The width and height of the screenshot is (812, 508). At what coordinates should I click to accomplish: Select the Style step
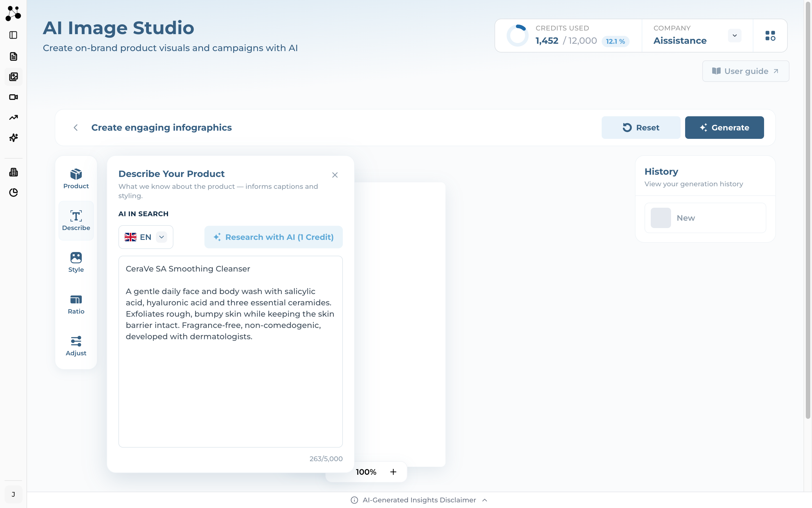(76, 262)
